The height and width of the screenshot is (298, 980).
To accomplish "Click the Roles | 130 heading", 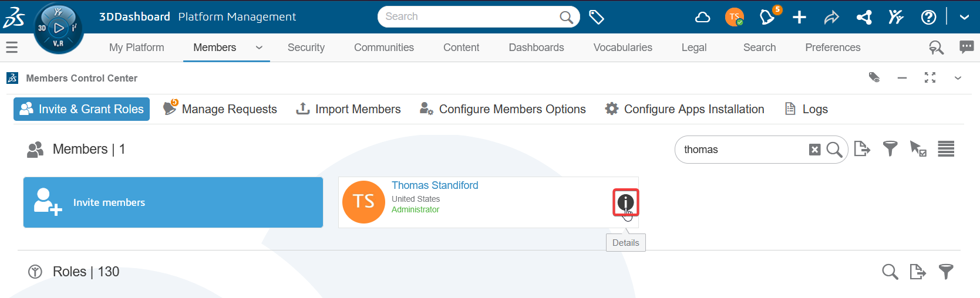I will click(x=86, y=272).
